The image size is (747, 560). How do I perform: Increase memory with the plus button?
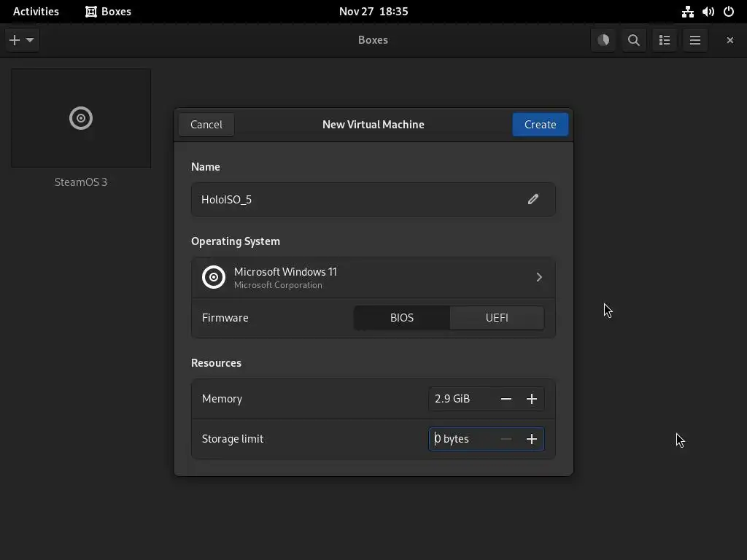532,399
